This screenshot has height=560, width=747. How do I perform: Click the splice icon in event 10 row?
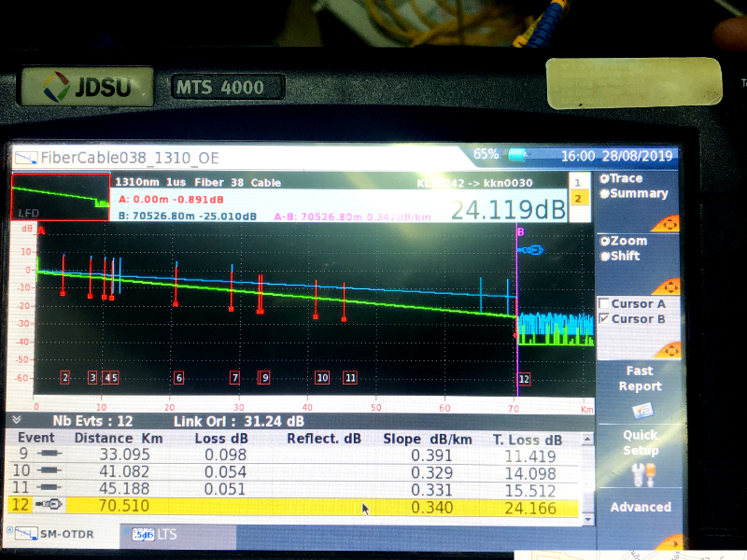point(49,470)
